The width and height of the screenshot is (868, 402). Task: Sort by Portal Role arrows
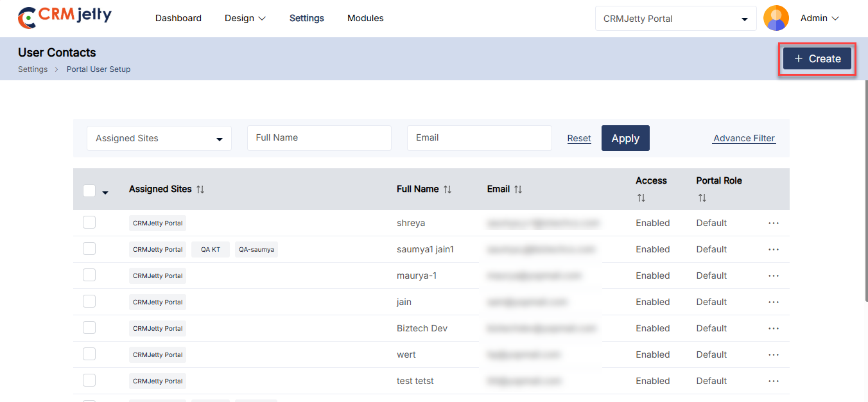[702, 198]
